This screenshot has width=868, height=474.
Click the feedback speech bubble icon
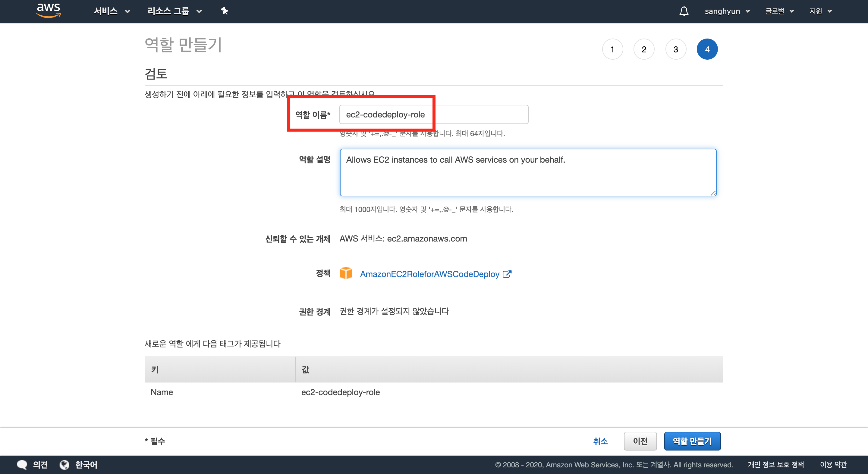(x=22, y=465)
